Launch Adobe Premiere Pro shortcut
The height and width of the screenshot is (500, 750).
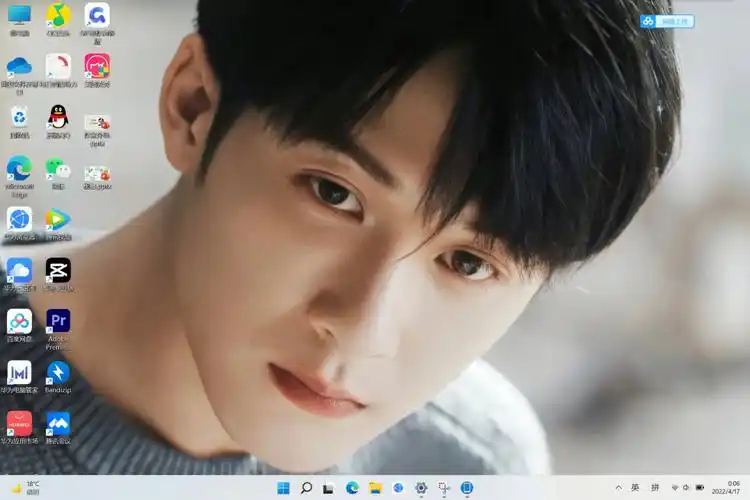pos(58,321)
